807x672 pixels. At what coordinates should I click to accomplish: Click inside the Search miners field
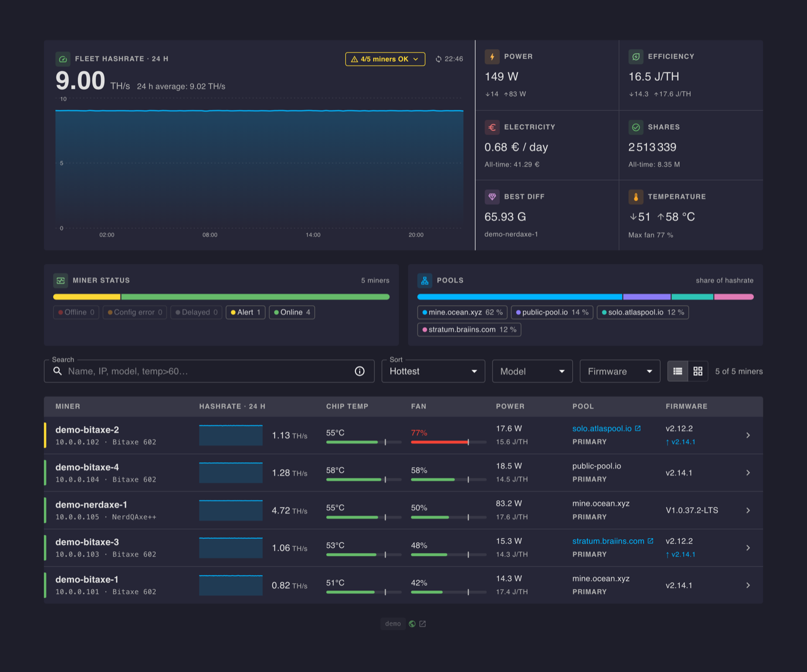pyautogui.click(x=209, y=371)
